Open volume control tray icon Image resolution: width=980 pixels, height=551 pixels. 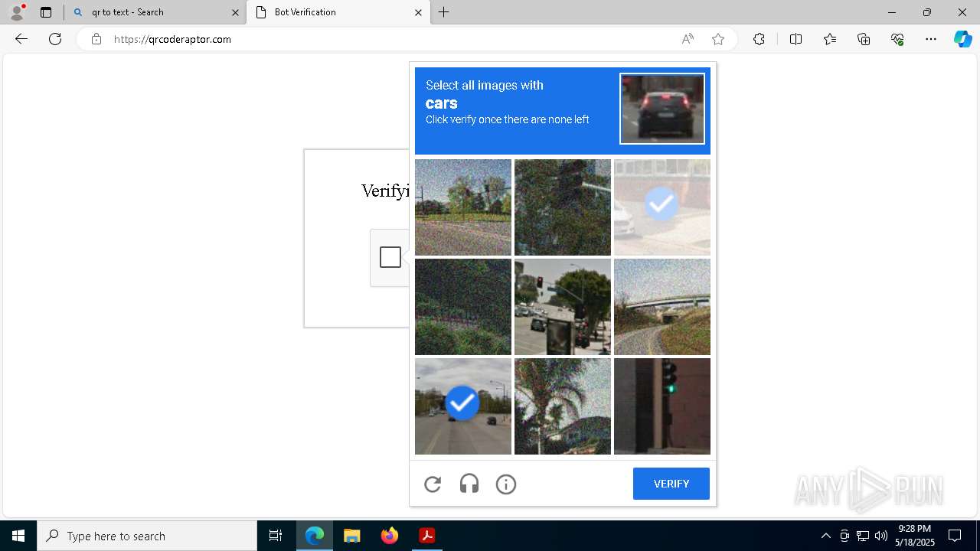point(881,536)
